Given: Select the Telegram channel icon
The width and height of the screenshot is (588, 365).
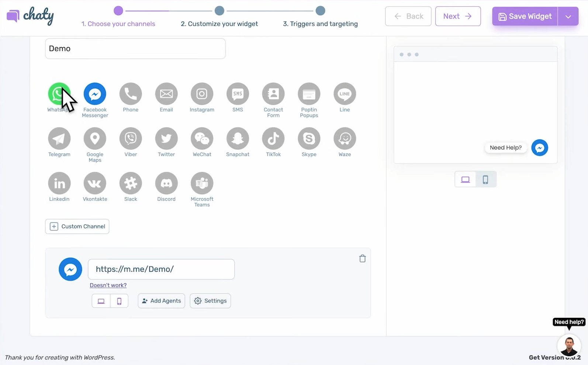Looking at the screenshot, I should point(59,139).
